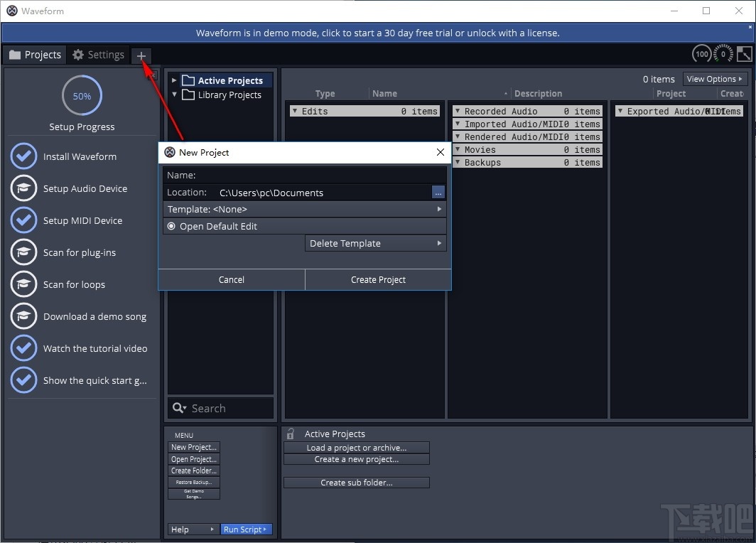The height and width of the screenshot is (543, 756).
Task: Cancel the New Project dialog
Action: pyautogui.click(x=232, y=280)
